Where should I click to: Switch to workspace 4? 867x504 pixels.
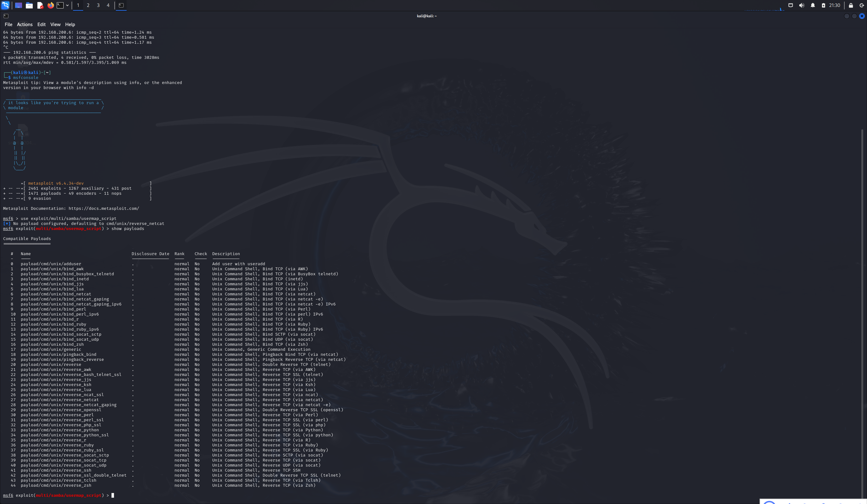tap(108, 5)
